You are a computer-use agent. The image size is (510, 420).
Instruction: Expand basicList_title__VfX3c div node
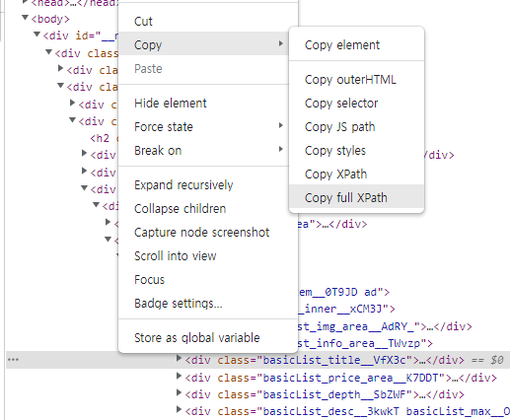(179, 358)
